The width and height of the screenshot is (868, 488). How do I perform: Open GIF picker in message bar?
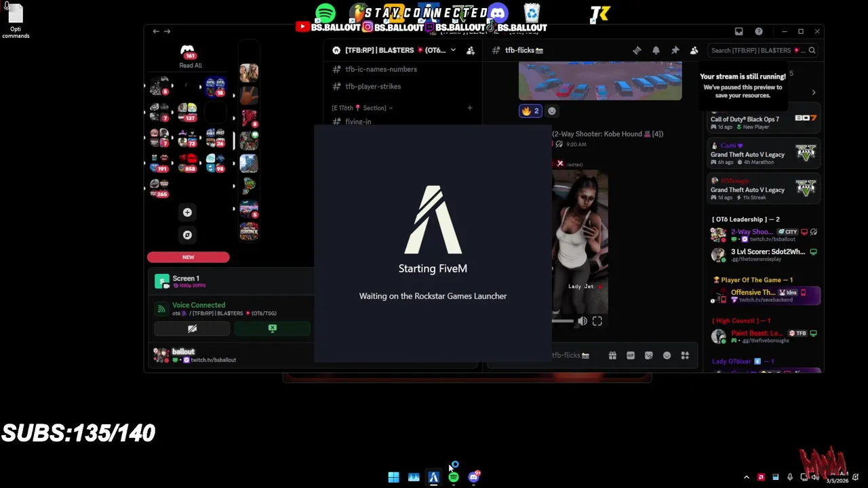pos(631,355)
